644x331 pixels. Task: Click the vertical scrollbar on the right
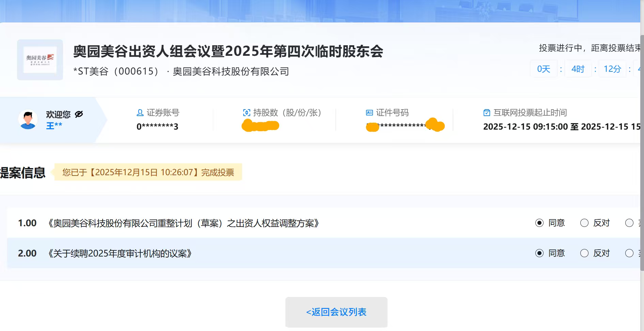tap(642, 153)
